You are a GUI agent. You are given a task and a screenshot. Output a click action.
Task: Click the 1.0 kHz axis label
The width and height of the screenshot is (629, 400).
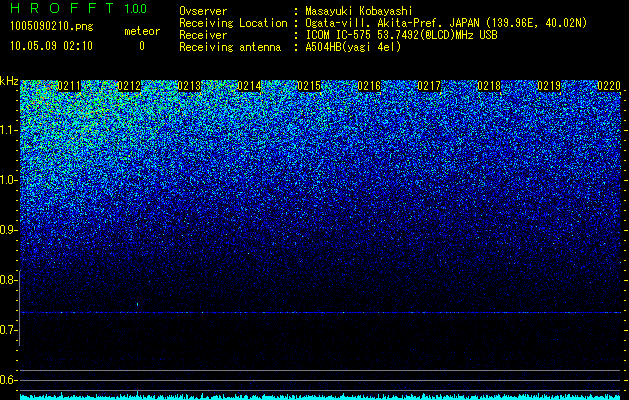pyautogui.click(x=9, y=181)
